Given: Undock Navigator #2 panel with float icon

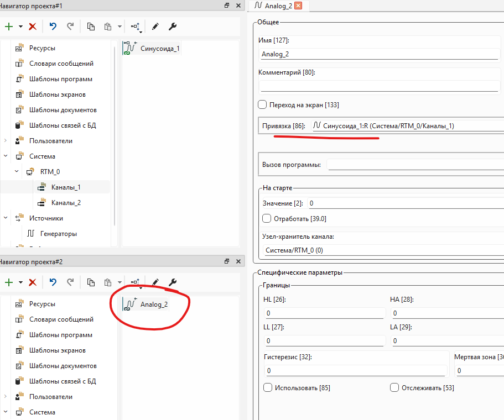Looking at the screenshot, I should [227, 261].
